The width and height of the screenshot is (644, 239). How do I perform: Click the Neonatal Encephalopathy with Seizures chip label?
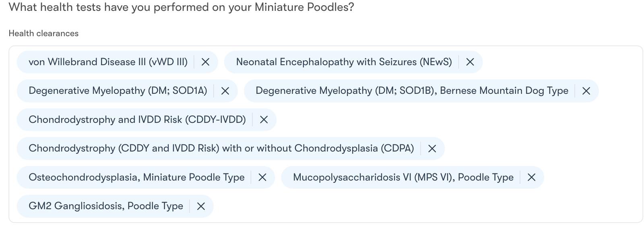tap(344, 62)
